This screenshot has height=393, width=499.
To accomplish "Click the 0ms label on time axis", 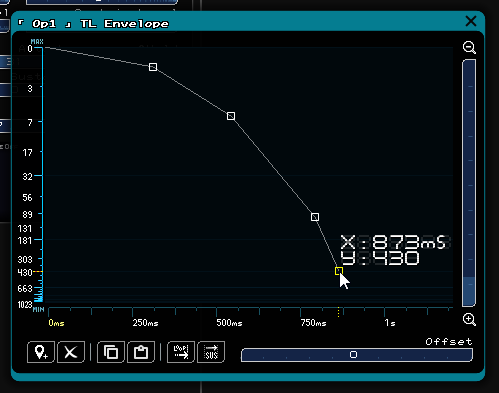I will pyautogui.click(x=56, y=323).
